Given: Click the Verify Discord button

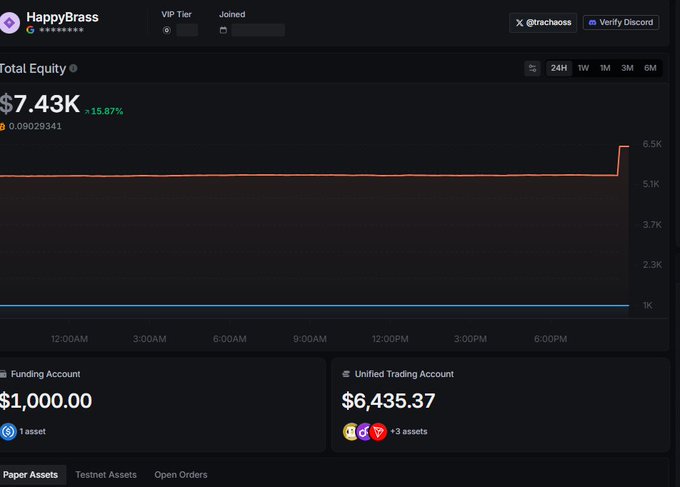Looking at the screenshot, I should pos(621,23).
